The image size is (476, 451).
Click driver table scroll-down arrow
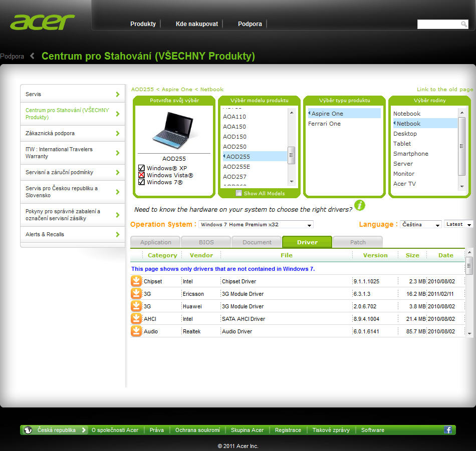(469, 333)
